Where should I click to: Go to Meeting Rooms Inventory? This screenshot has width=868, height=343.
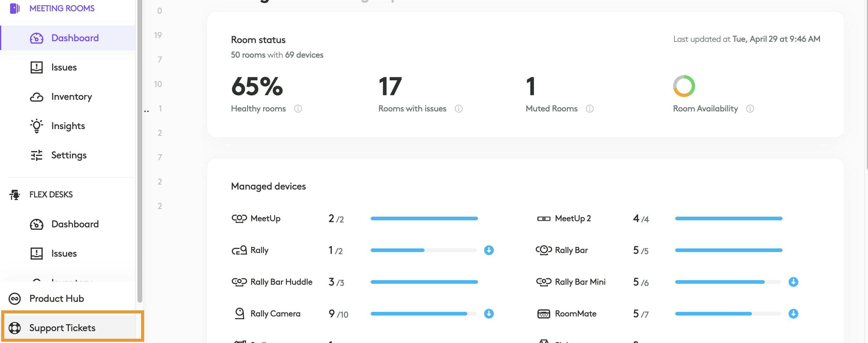(x=71, y=97)
